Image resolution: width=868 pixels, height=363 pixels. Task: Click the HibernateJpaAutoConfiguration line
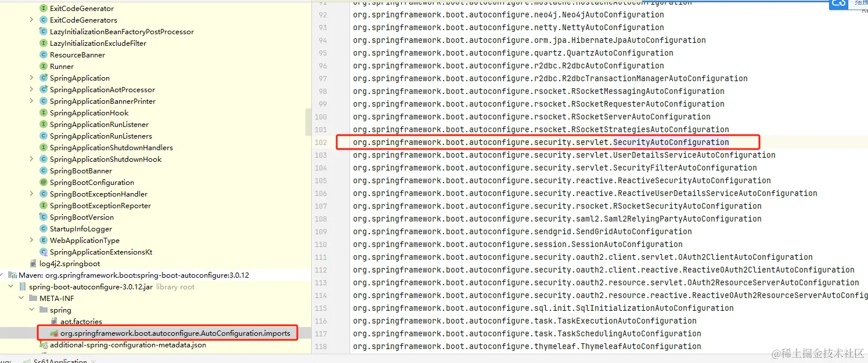click(530, 40)
